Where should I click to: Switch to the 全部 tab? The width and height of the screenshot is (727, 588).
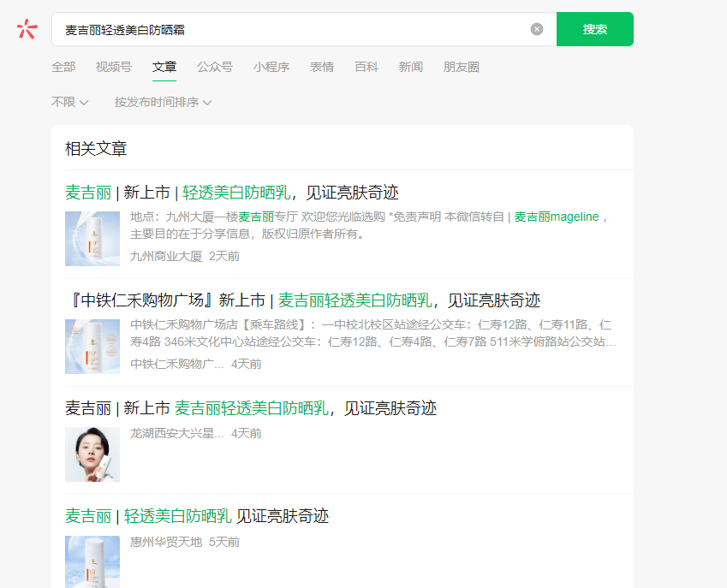pyautogui.click(x=63, y=67)
